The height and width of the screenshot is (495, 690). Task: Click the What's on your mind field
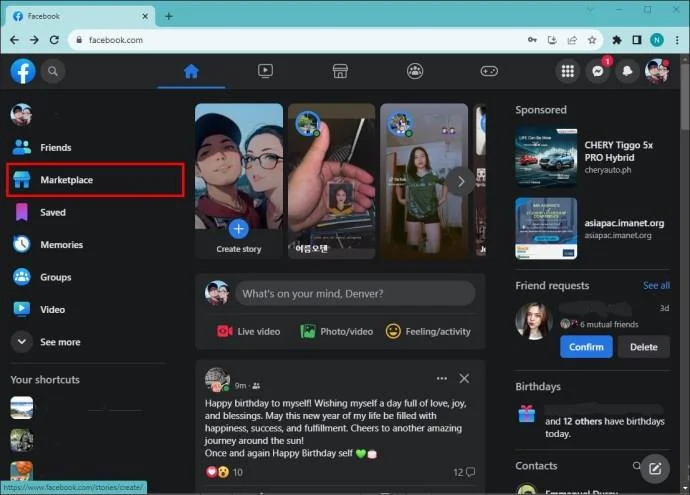point(356,293)
